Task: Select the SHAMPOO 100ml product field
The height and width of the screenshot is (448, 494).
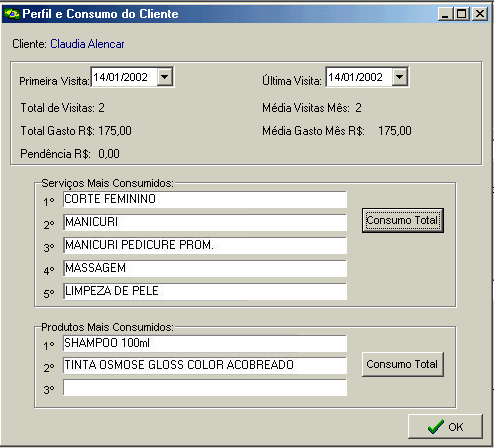Action: click(x=205, y=343)
